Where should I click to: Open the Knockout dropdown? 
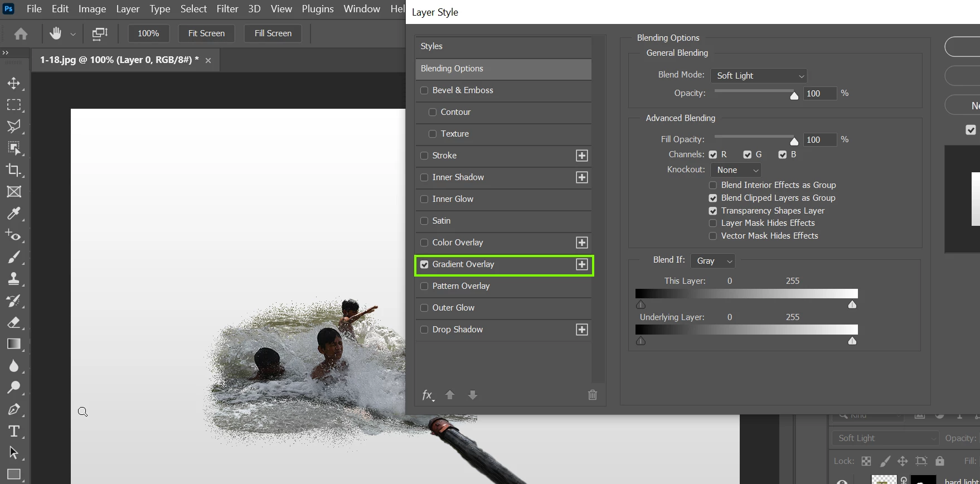tap(736, 170)
